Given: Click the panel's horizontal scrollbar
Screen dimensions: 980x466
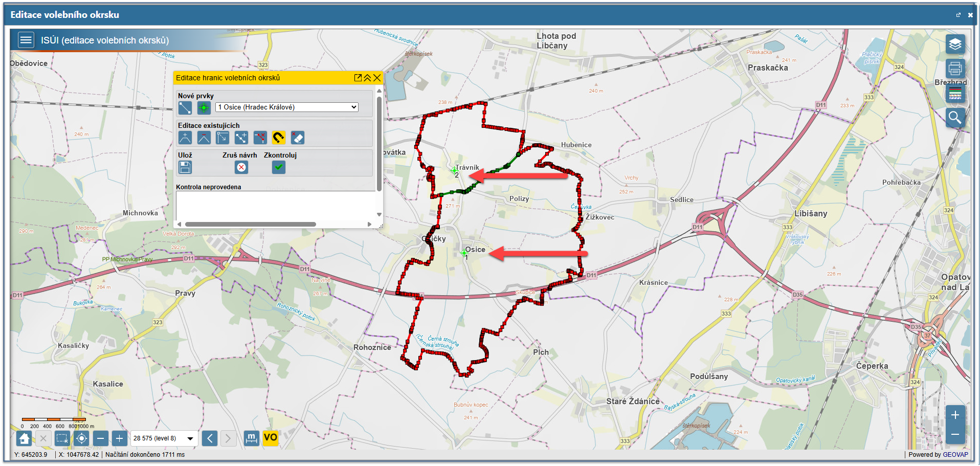Looking at the screenshot, I should click(251, 224).
